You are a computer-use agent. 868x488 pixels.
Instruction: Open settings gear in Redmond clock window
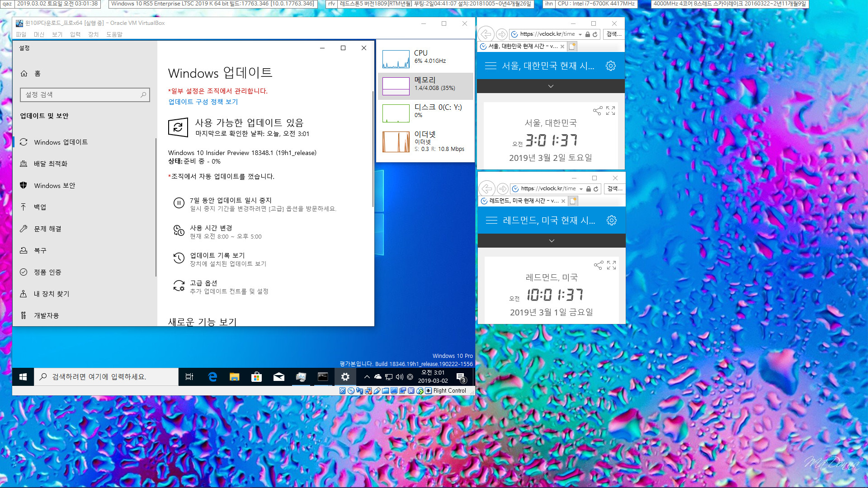[x=611, y=221]
